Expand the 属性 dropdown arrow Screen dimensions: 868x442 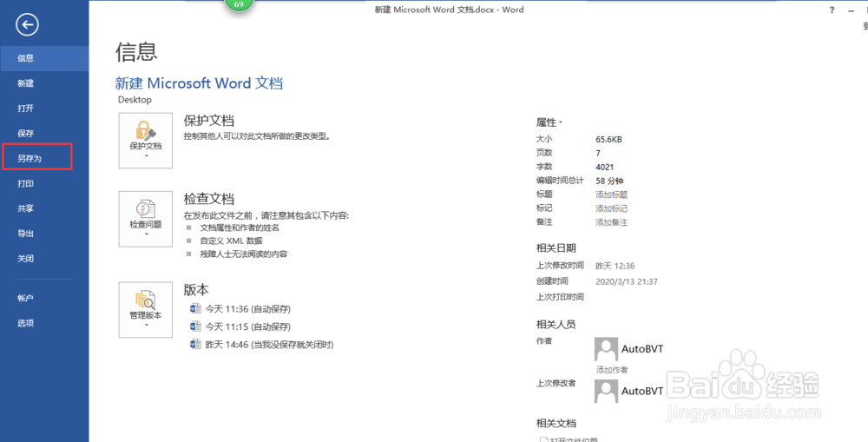click(561, 122)
